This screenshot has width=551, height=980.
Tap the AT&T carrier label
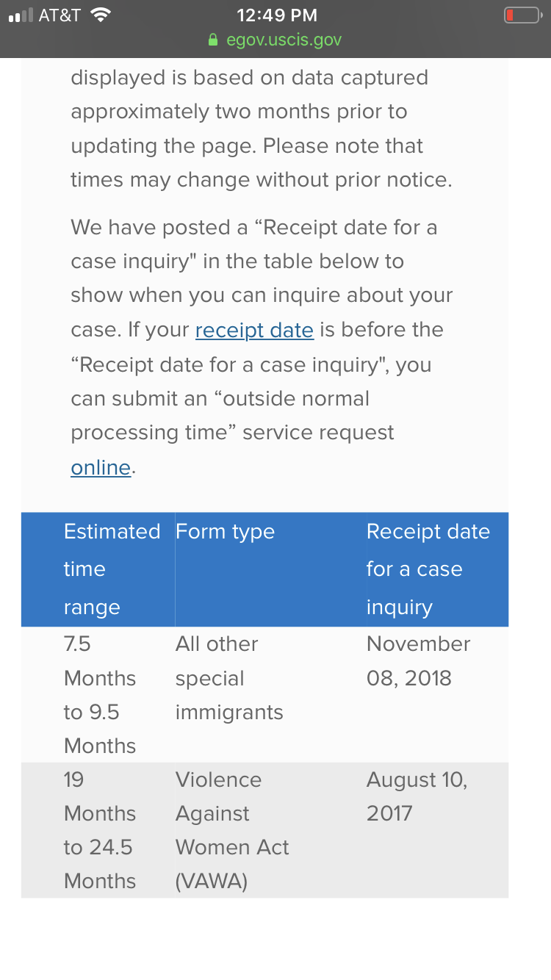coord(60,15)
